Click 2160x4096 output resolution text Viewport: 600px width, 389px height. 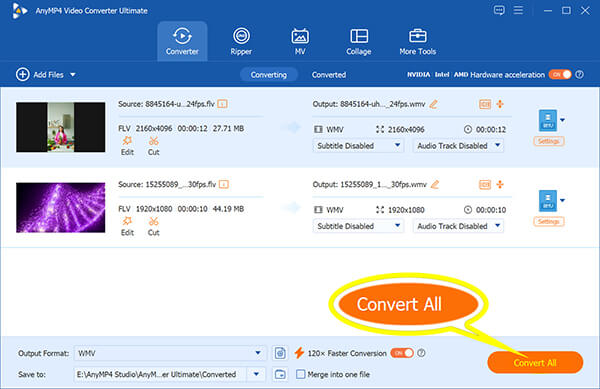pos(406,129)
